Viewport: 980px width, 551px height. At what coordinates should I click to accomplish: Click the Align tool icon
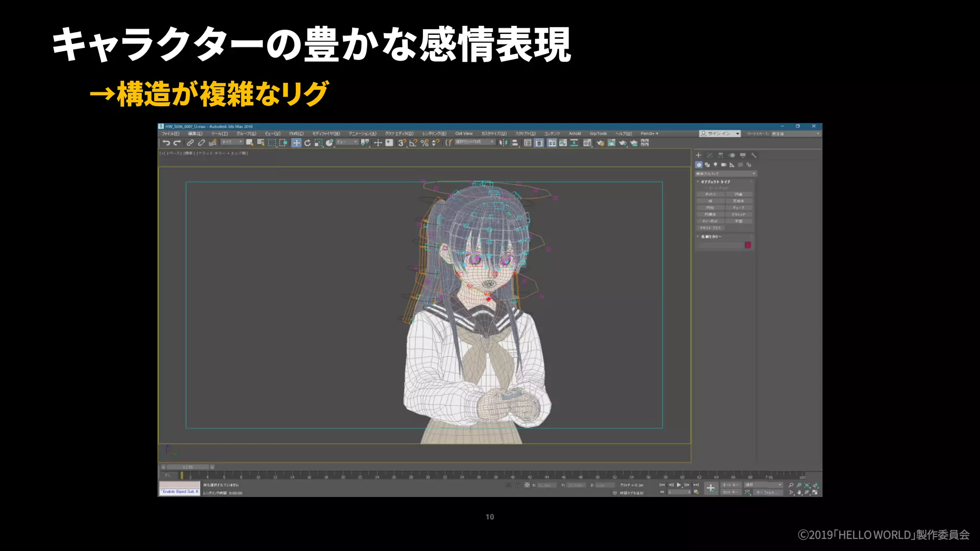pyautogui.click(x=514, y=143)
